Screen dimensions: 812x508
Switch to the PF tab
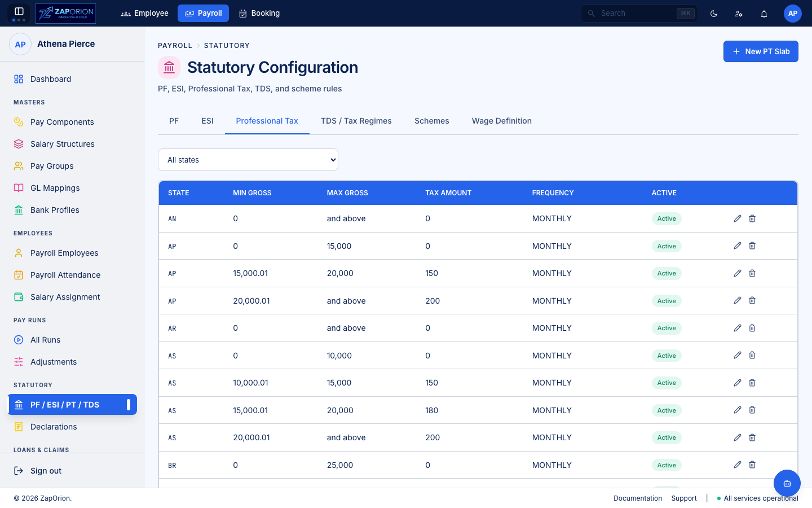coord(174,121)
